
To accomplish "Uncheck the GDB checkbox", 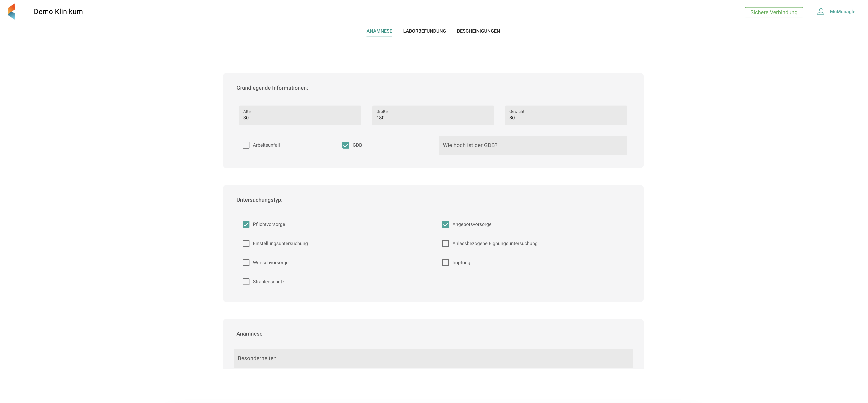I will pos(346,145).
